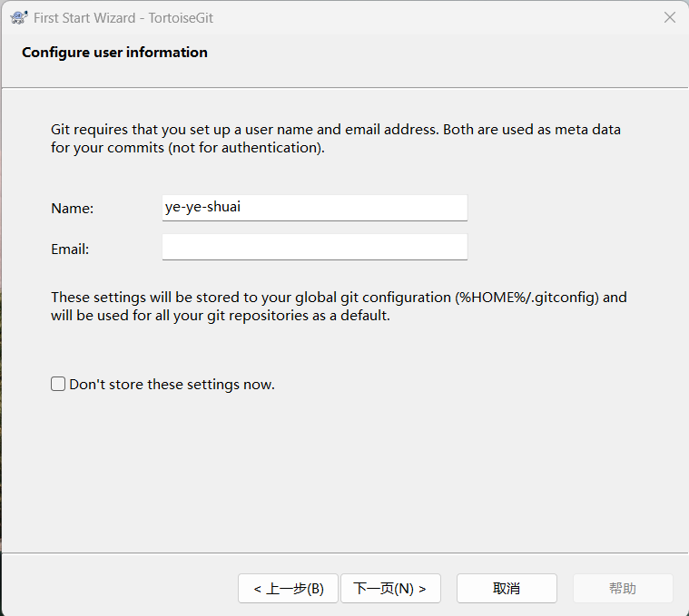Click into the empty Email field

coord(315,247)
